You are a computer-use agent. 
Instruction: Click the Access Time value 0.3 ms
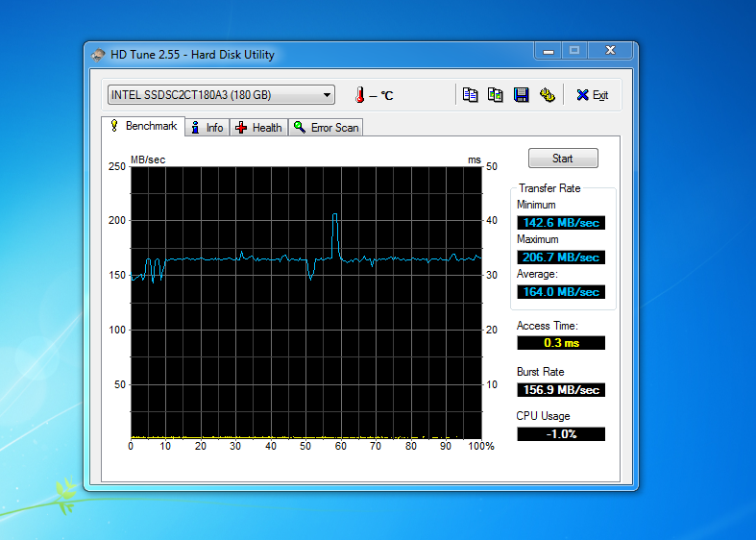(561, 343)
